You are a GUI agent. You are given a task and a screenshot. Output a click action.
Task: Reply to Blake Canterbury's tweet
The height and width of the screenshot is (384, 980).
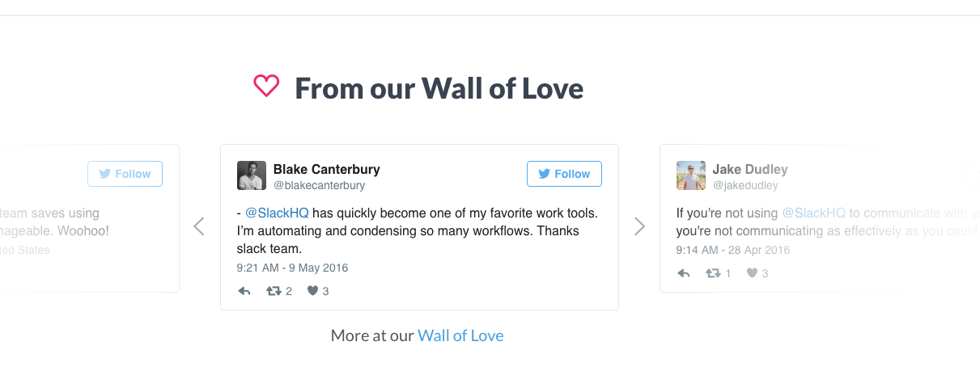(244, 291)
